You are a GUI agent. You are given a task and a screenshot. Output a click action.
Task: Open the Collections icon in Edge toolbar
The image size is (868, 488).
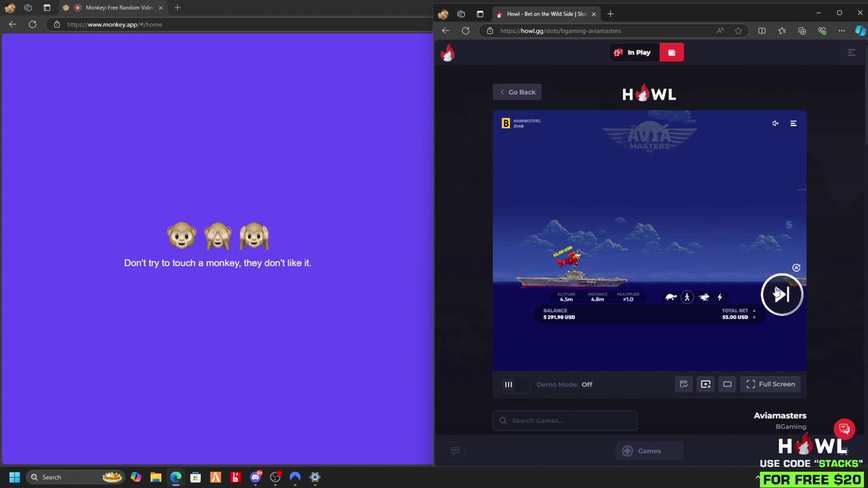click(802, 30)
